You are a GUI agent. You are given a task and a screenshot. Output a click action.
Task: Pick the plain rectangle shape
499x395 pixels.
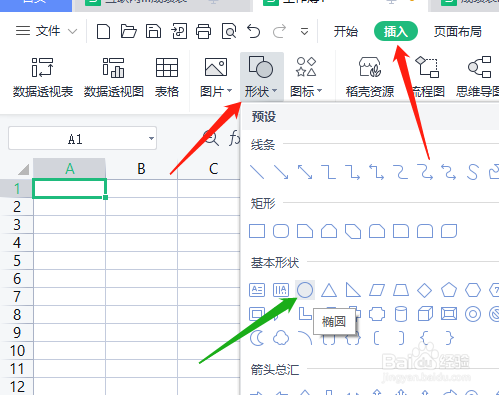(x=257, y=231)
